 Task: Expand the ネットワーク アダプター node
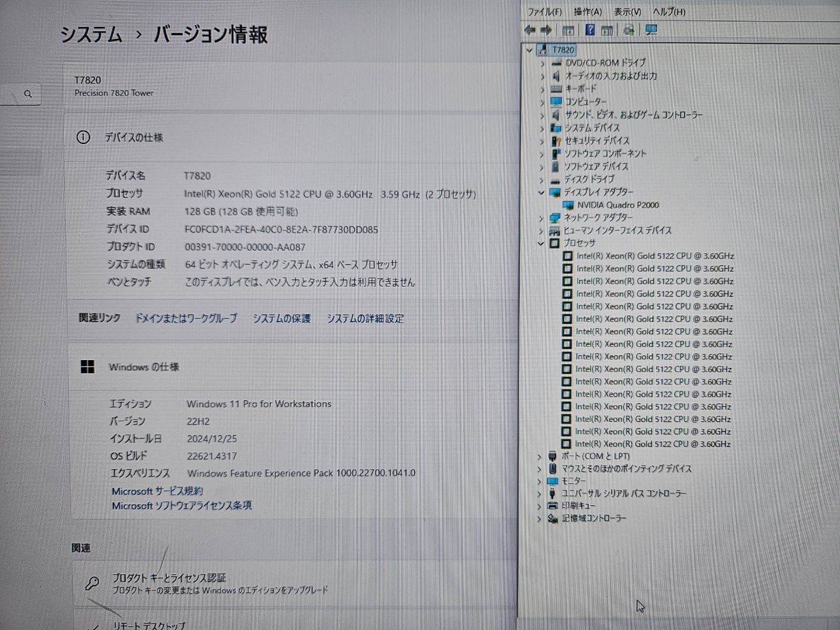pos(541,218)
